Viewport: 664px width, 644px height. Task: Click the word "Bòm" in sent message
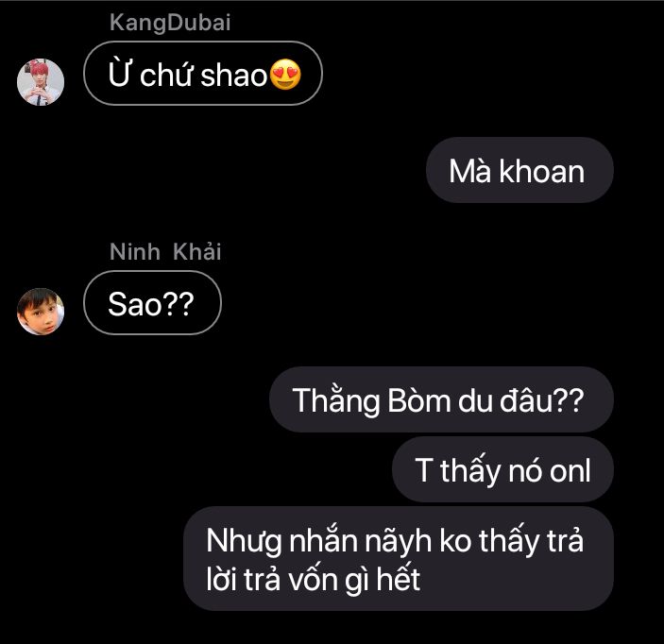point(418,400)
